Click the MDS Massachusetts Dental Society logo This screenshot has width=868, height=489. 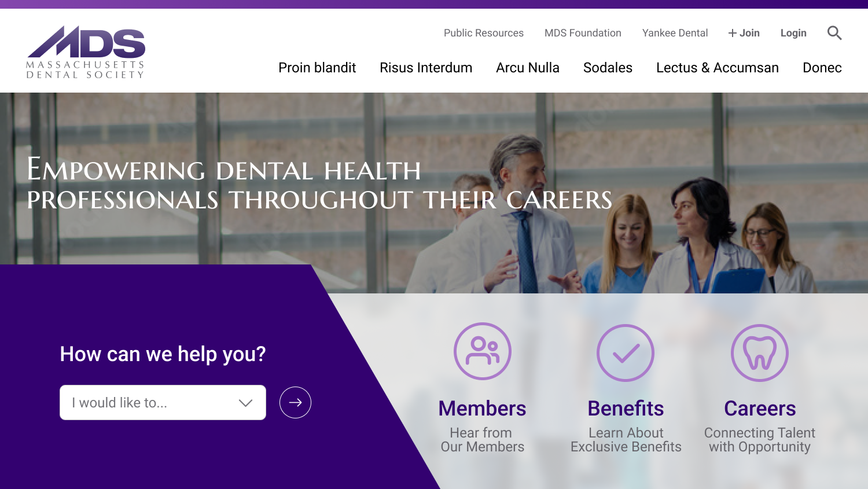(86, 52)
